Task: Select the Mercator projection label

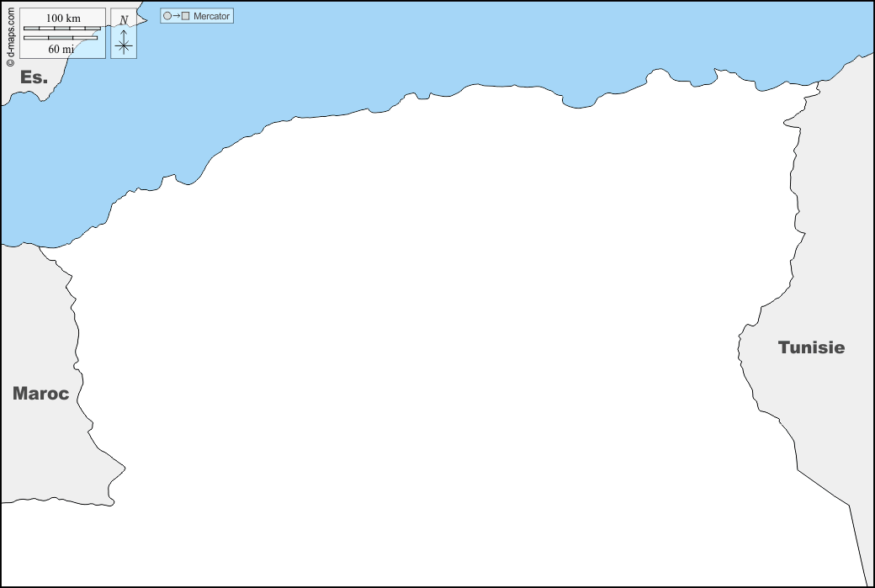Action: [211, 16]
